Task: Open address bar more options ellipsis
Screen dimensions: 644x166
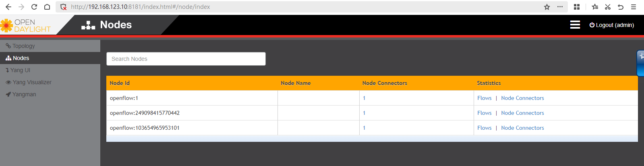Action: tap(560, 7)
